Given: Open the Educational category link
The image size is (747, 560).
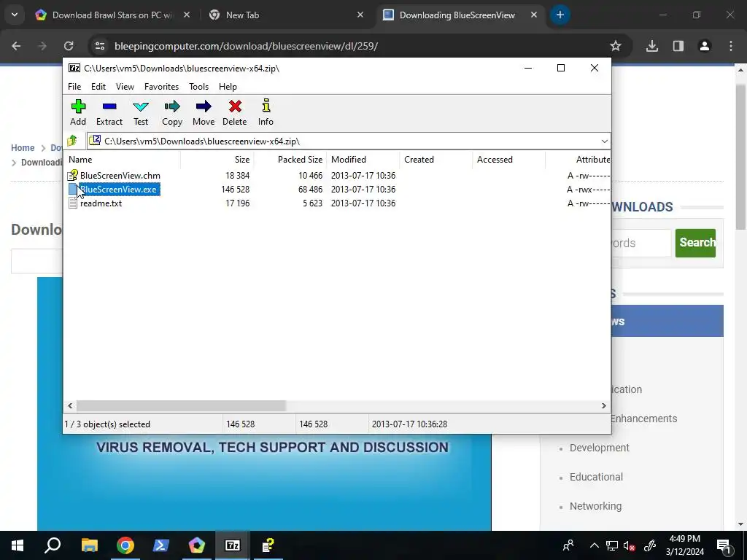Looking at the screenshot, I should [596, 477].
